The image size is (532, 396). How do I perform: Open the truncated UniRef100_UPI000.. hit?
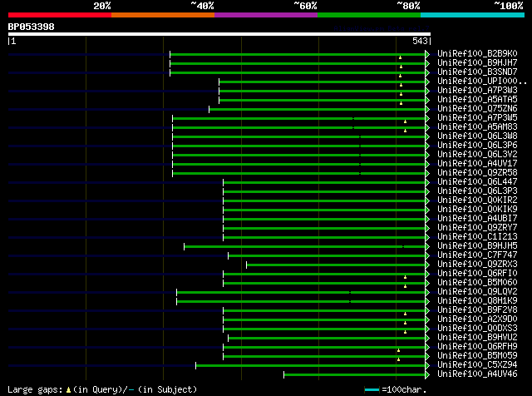(482, 82)
